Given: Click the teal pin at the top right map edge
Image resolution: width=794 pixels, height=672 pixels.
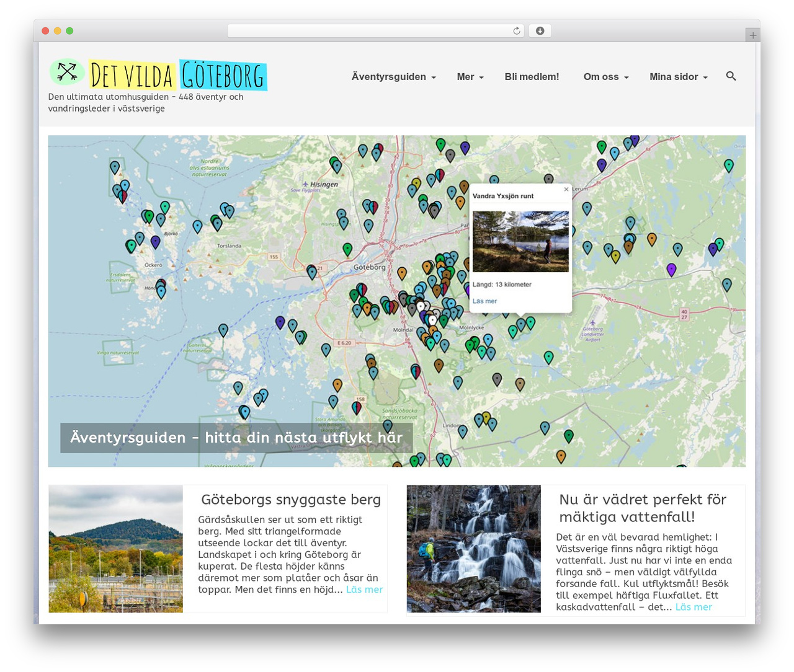Looking at the screenshot, I should 729,166.
